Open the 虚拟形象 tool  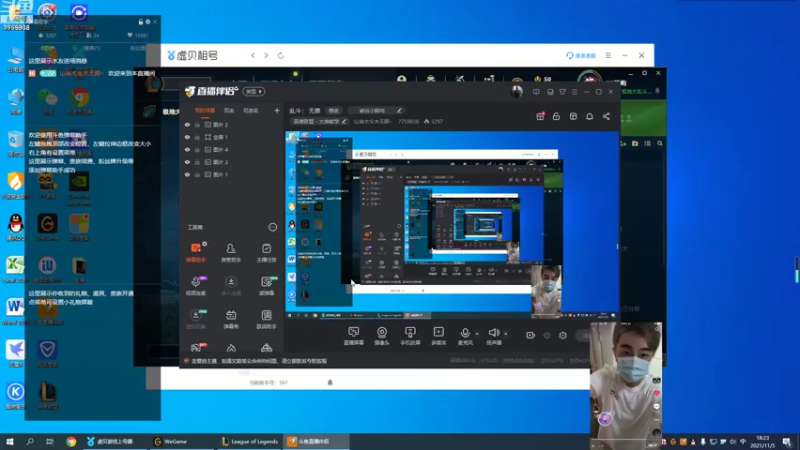click(x=196, y=319)
